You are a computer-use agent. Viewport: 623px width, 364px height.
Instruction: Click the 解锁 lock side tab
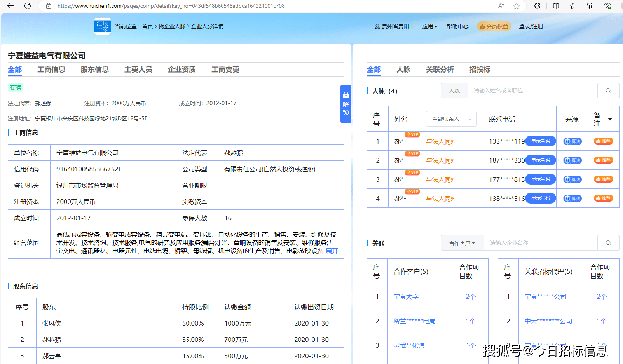[x=346, y=104]
